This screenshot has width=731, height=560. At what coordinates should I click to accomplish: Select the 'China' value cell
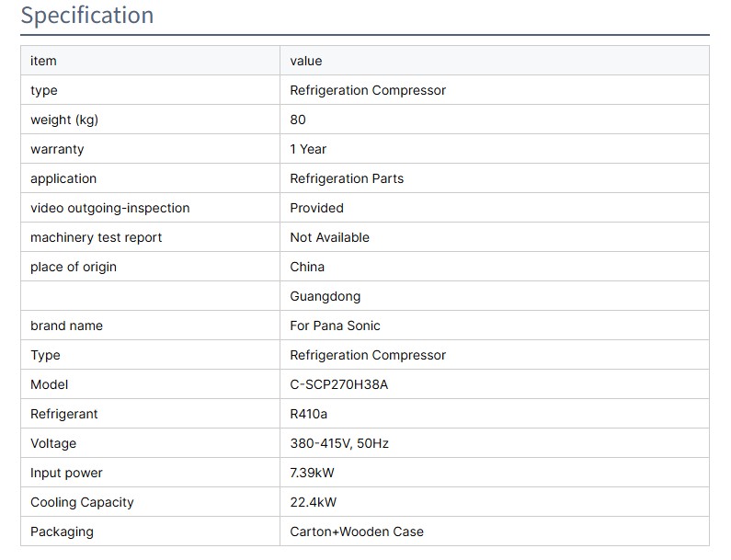tap(307, 267)
